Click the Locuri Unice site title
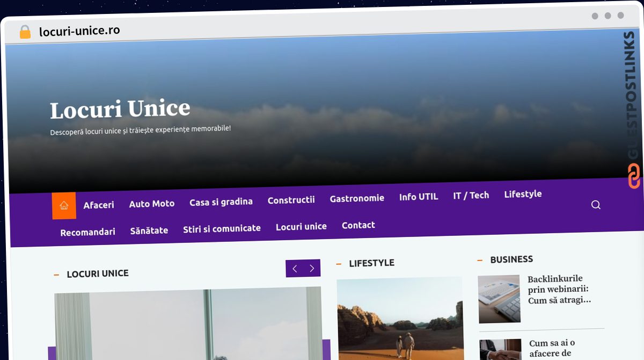Viewport: 644px width, 360px height. point(120,109)
